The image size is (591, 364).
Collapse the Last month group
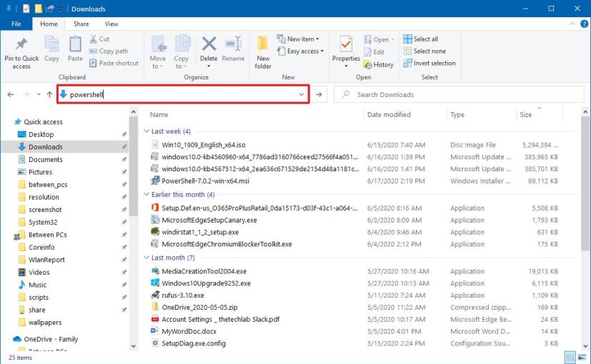click(146, 258)
